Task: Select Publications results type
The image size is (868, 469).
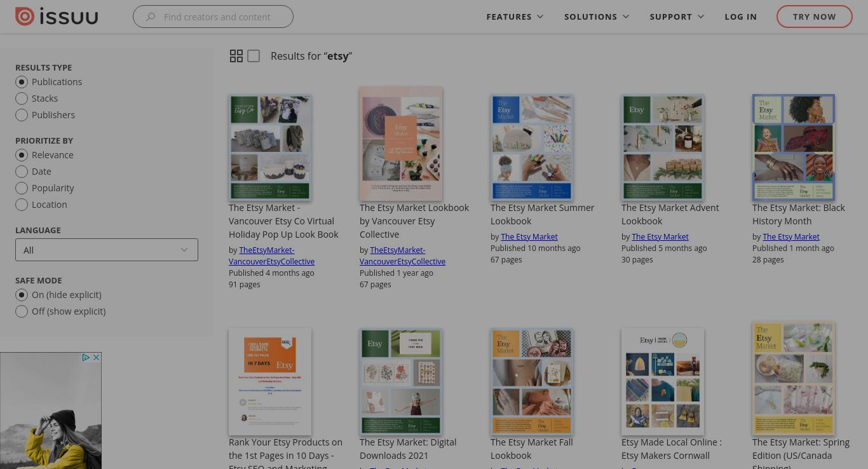Action: coord(22,82)
